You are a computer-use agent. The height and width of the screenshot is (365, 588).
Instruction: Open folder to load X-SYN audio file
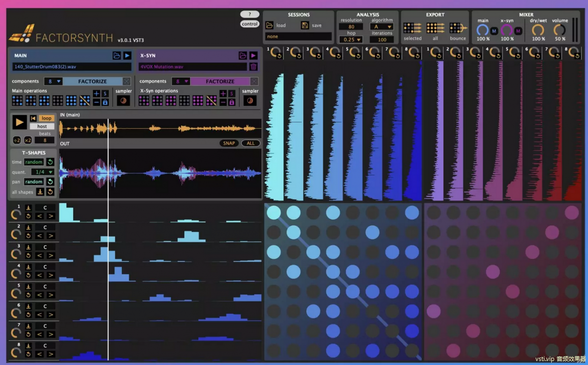tap(243, 55)
